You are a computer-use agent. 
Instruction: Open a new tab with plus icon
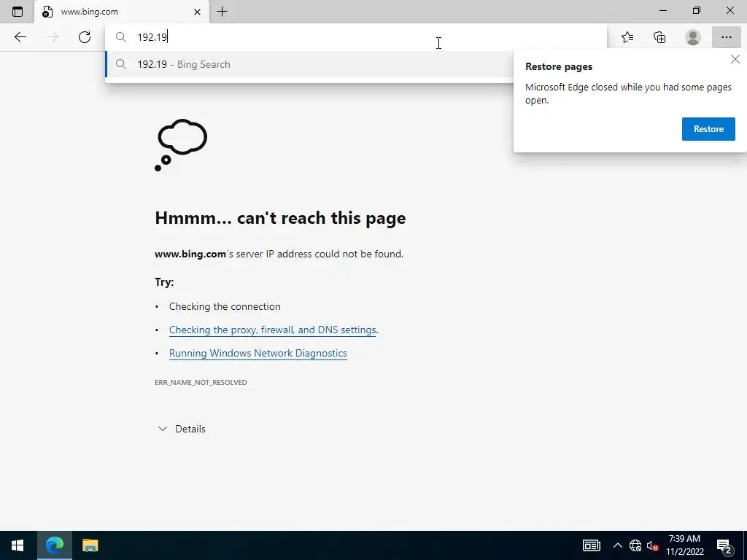[x=222, y=12]
